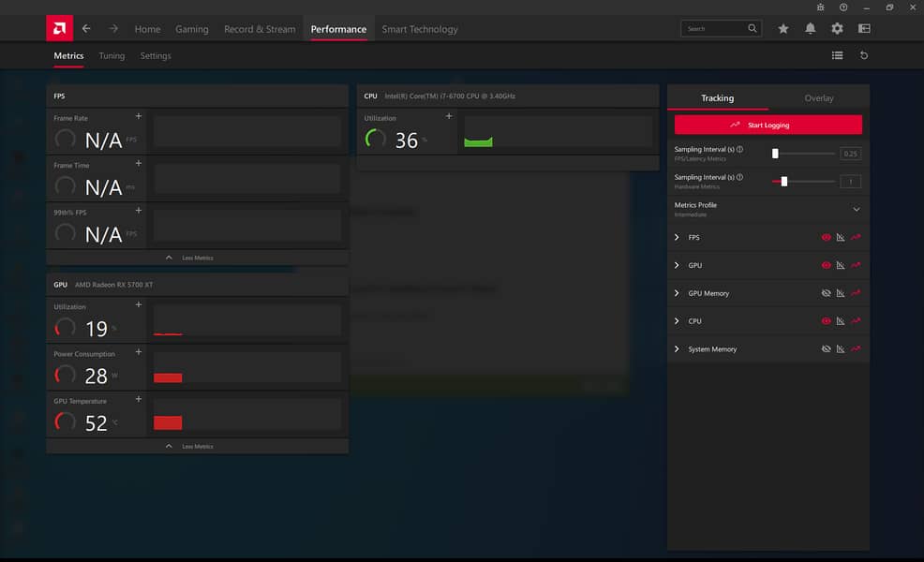Open the help question mark icon
Image resolution: width=924 pixels, height=562 pixels.
click(843, 7)
